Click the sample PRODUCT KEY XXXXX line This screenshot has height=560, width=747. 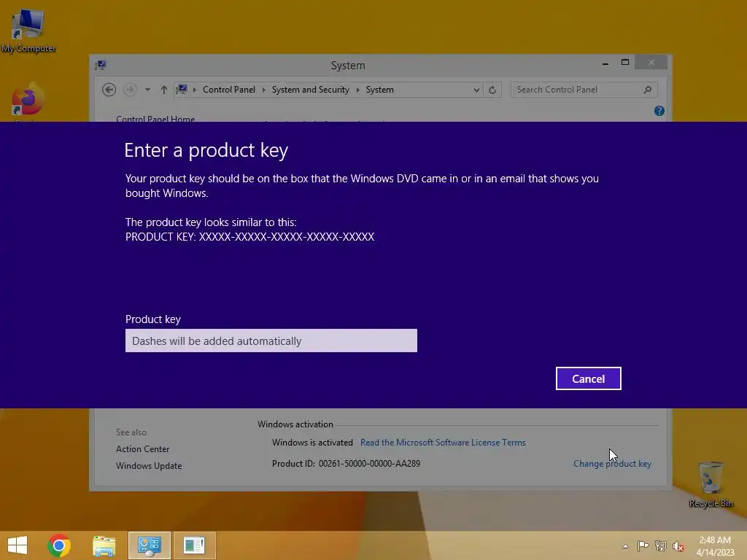click(x=249, y=237)
